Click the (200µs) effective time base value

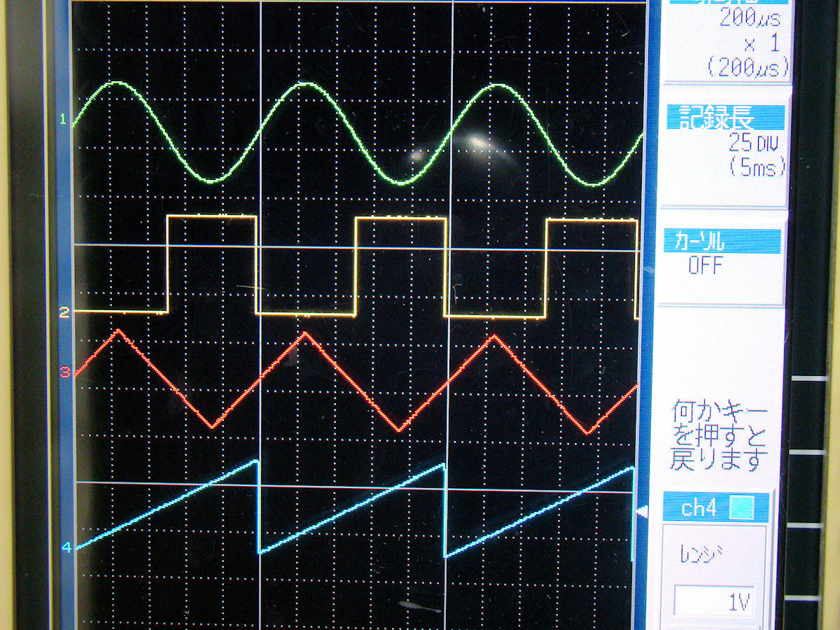748,68
